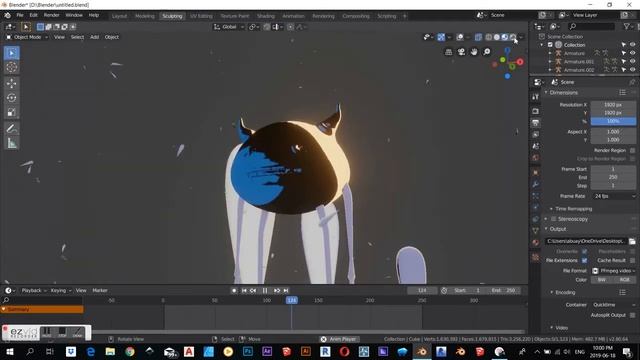Open the Global transform orientation dropdown
Image resolution: width=640 pixels, height=360 pixels.
click(x=229, y=27)
